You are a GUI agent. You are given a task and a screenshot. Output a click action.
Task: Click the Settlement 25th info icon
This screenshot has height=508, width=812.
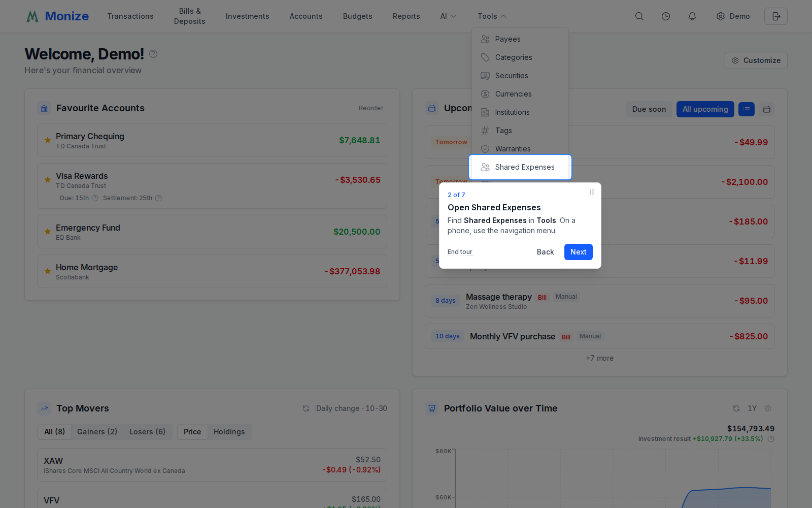coord(158,198)
